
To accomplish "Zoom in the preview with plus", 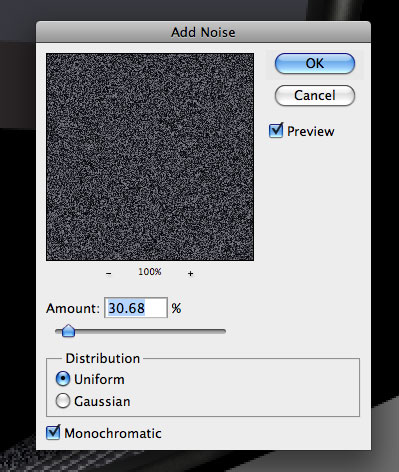I will tap(190, 274).
